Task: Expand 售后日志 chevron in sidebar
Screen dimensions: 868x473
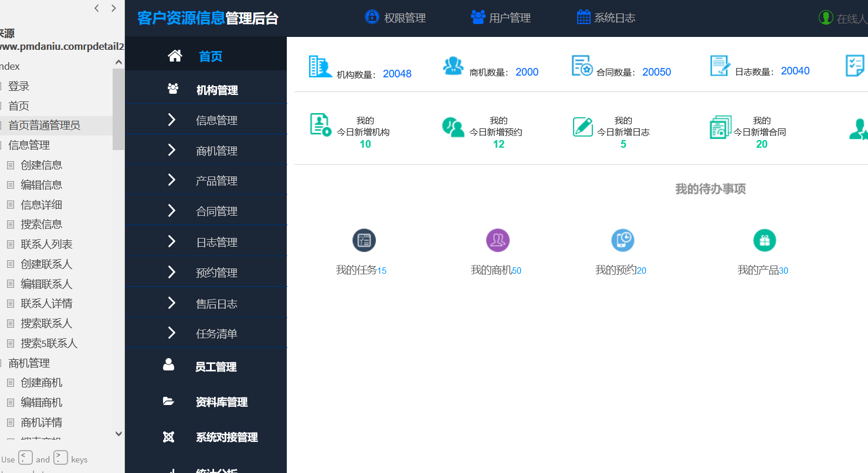Action: pos(171,303)
